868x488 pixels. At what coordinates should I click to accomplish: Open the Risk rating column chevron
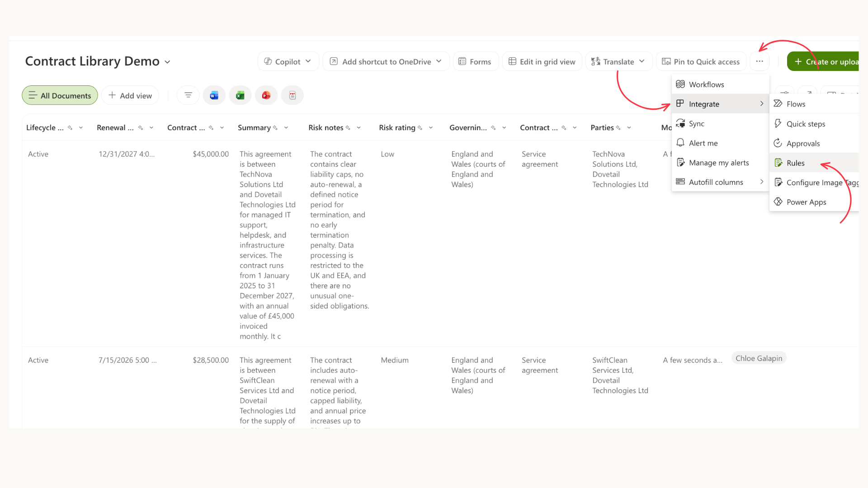tap(431, 128)
